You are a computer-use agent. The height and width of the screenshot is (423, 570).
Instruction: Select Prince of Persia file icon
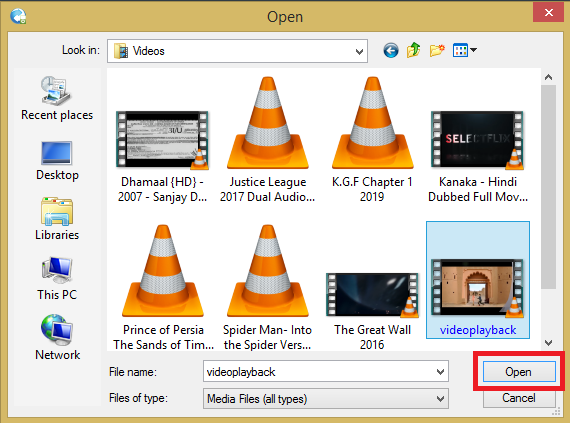click(162, 271)
